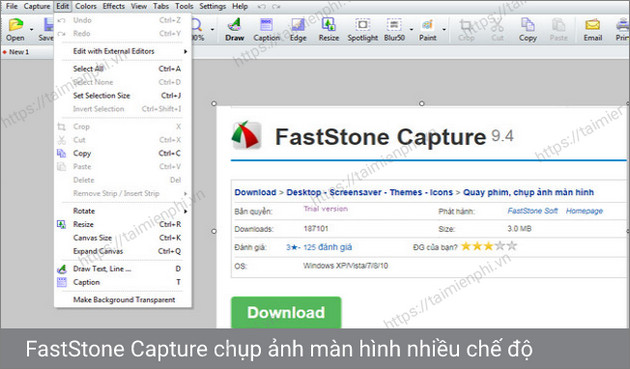Choose Expand Canvas menu entry
This screenshot has height=369, width=630.
tap(123, 251)
